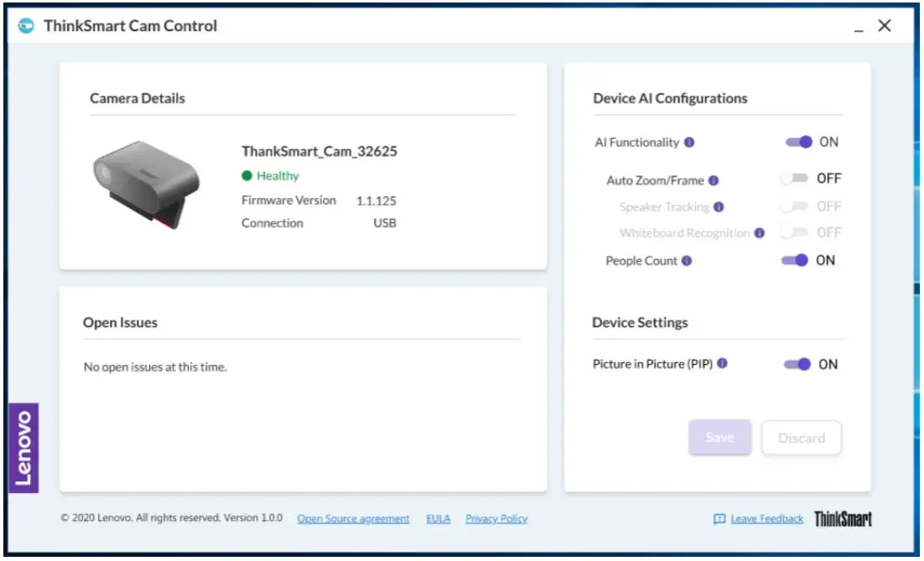This screenshot has height=561, width=924.
Task: View the Privacy Policy
Action: (x=496, y=518)
